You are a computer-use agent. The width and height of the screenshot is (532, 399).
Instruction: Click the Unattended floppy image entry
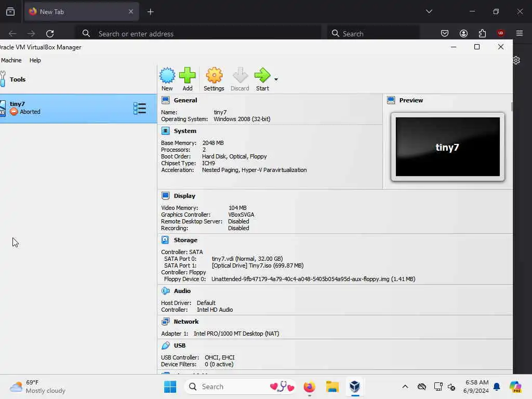313,279
